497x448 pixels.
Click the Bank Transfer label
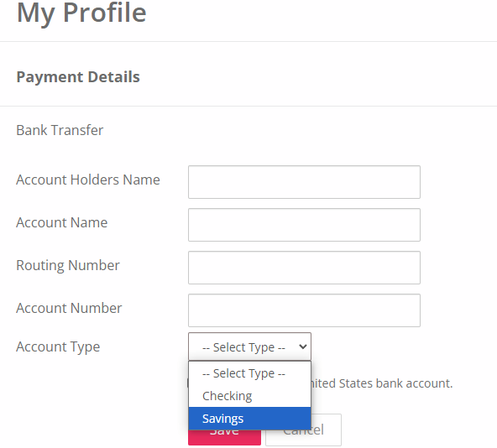click(60, 130)
